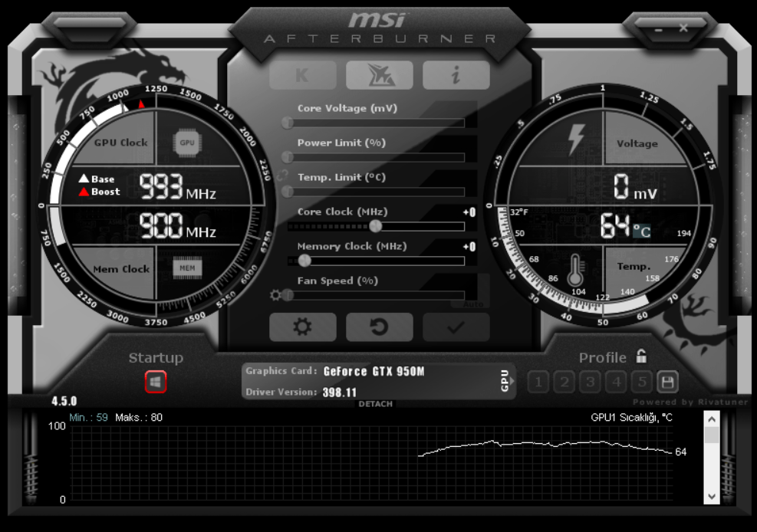The image size is (757, 532).
Task: Click the Temp. Limit slider handle
Action: point(288,192)
